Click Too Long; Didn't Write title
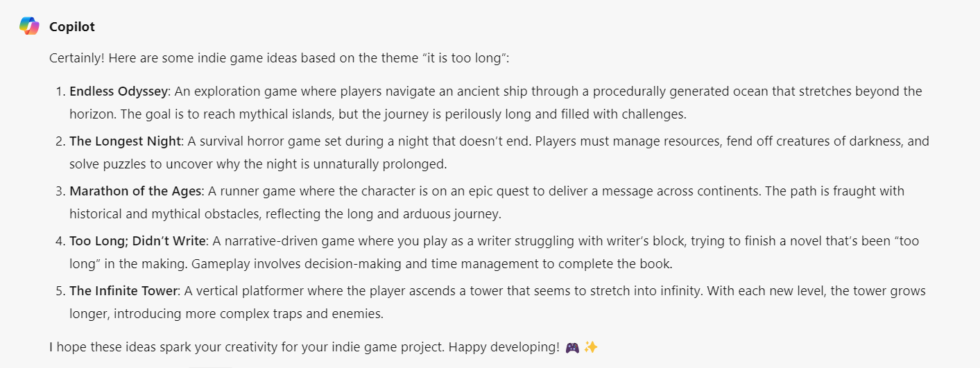The height and width of the screenshot is (368, 980). 138,241
